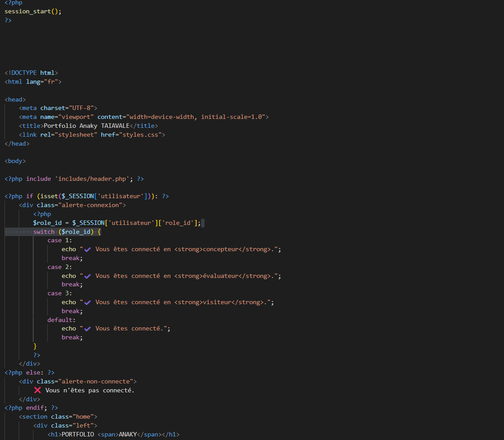
Task: Click the break statement under default
Action: 72,338
